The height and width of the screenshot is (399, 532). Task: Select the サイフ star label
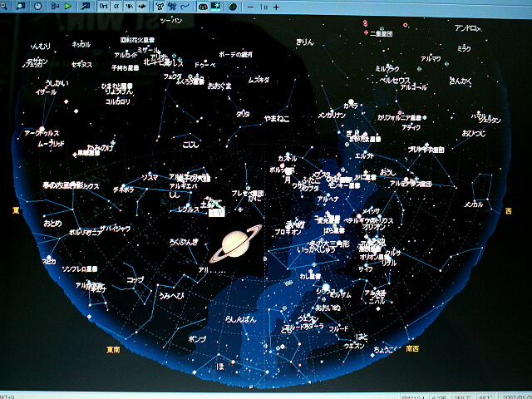click(366, 269)
